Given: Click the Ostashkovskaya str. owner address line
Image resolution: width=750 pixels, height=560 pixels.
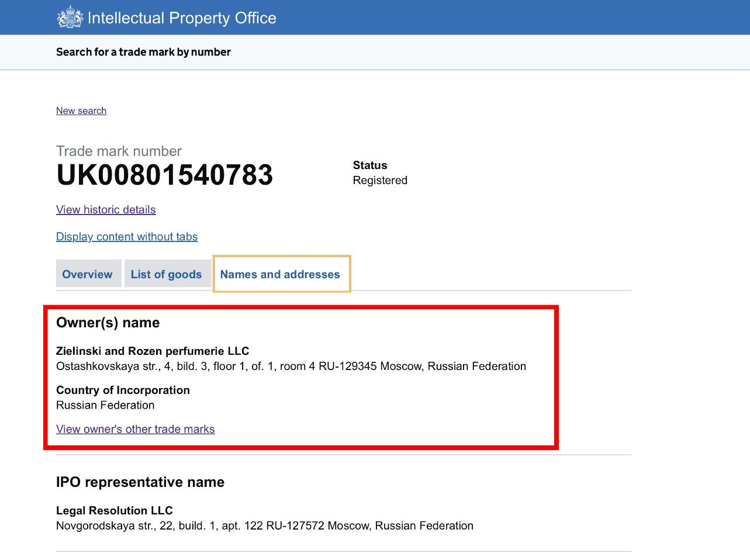Looking at the screenshot, I should pyautogui.click(x=291, y=367).
